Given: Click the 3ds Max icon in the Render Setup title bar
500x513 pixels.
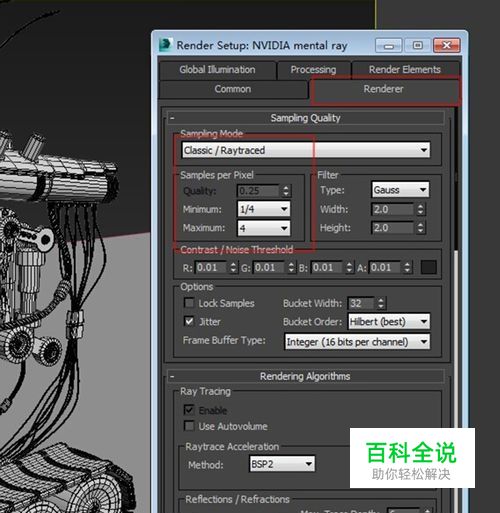Looking at the screenshot, I should 166,45.
